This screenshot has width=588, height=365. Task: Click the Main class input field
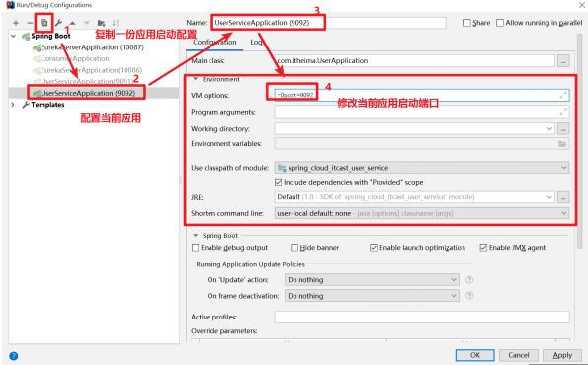(x=415, y=61)
